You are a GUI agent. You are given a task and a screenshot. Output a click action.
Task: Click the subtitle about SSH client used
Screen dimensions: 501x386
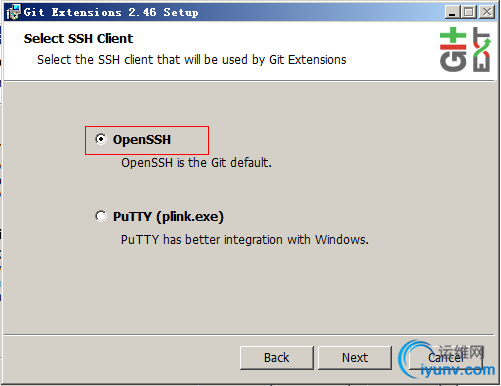pyautogui.click(x=192, y=60)
